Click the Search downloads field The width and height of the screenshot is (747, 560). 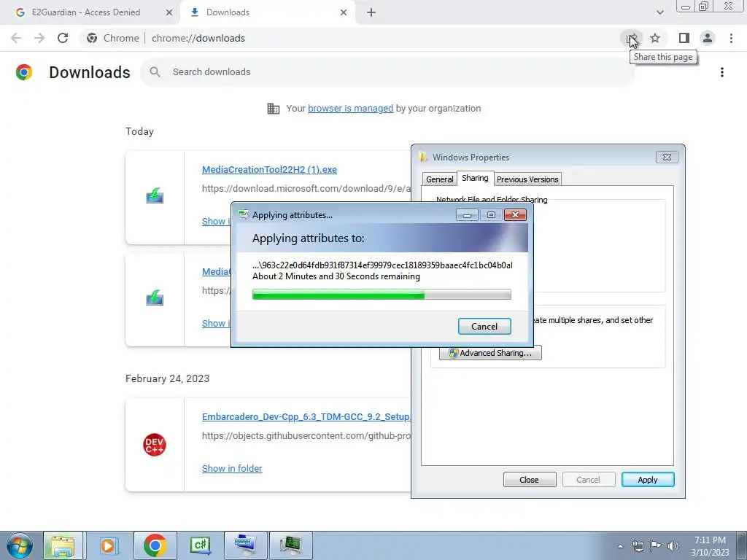coord(387,72)
